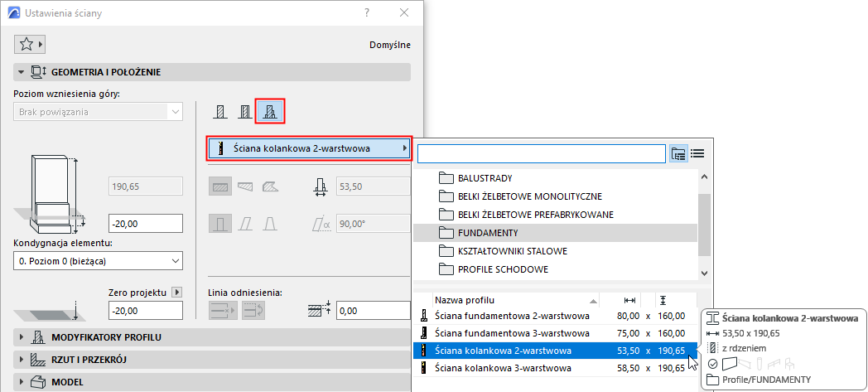The height and width of the screenshot is (392, 868).
Task: Click reference line location icon
Action: (x=223, y=311)
